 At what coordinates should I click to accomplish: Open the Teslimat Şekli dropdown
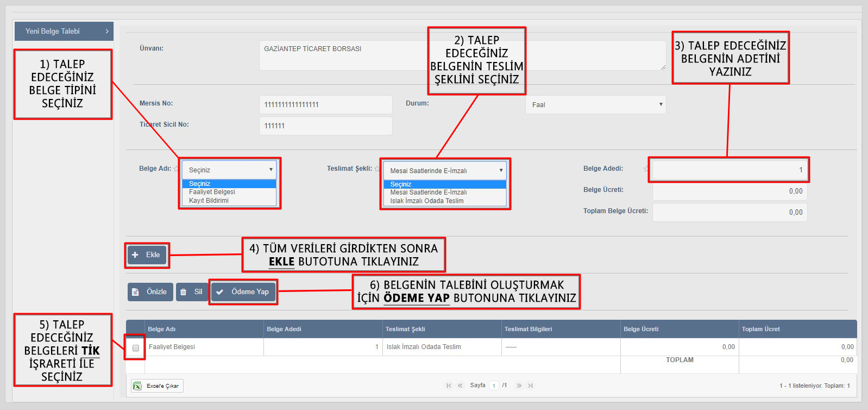point(445,171)
